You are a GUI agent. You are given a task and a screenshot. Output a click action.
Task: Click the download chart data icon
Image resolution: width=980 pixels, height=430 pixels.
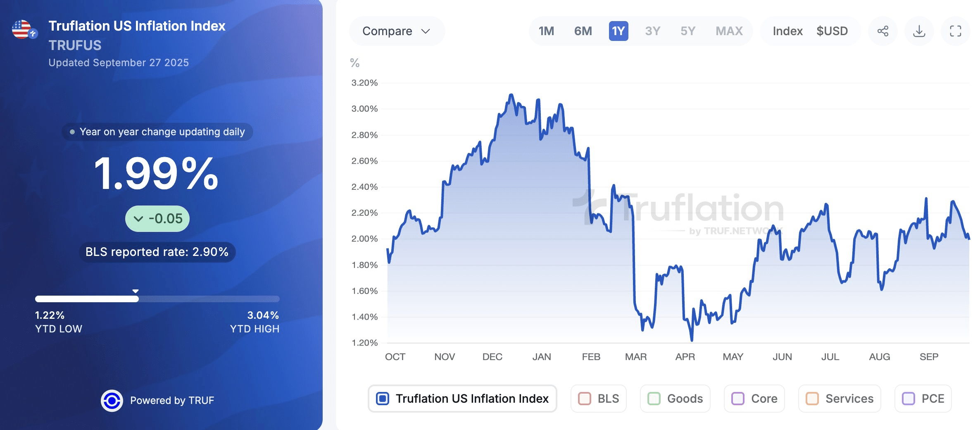[919, 31]
